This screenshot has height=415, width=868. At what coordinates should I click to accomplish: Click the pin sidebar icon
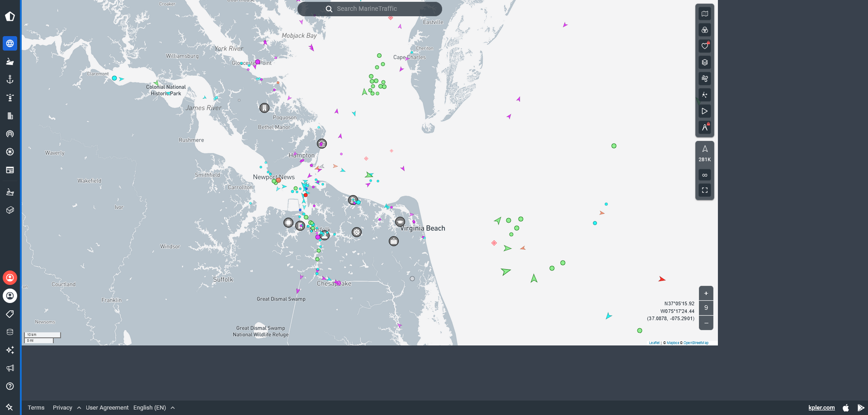click(10, 407)
